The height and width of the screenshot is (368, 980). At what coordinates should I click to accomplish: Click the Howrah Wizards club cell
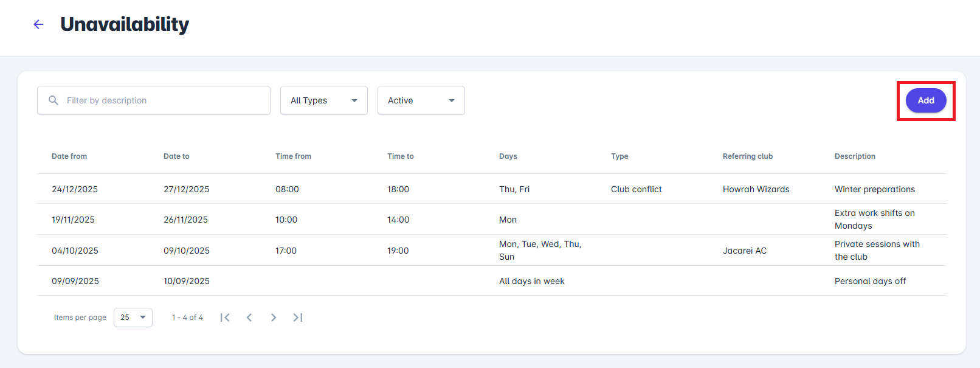756,189
